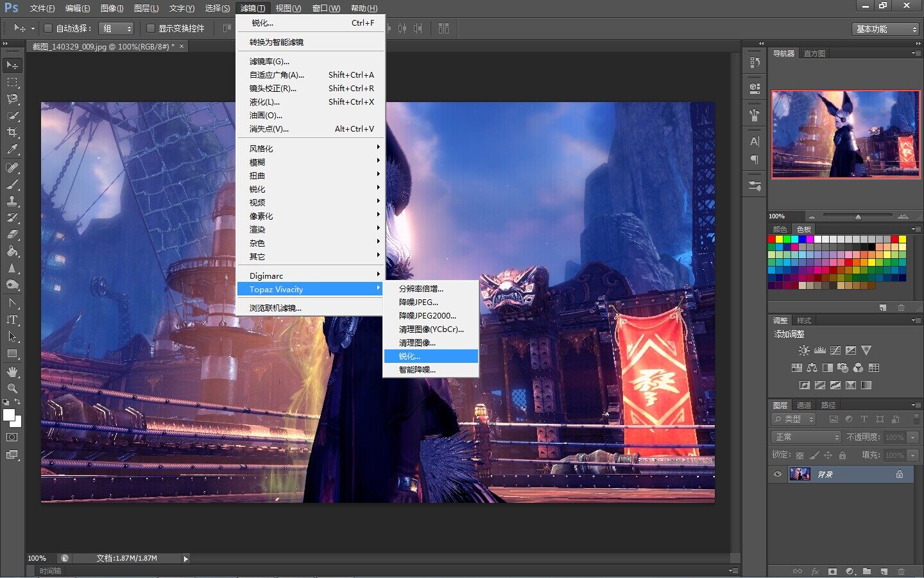This screenshot has height=578, width=924.
Task: Open the History panel icon
Action: (755, 62)
